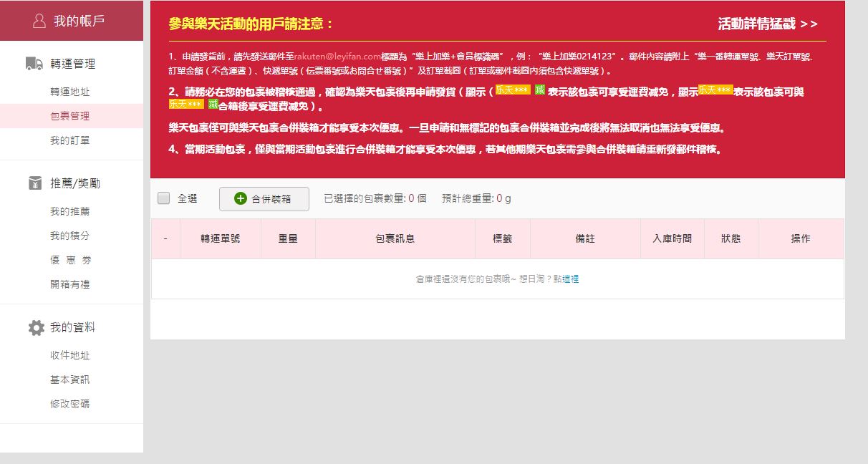This screenshot has width=868, height=464.
Task: Click the 重量 column header
Action: tap(288, 238)
